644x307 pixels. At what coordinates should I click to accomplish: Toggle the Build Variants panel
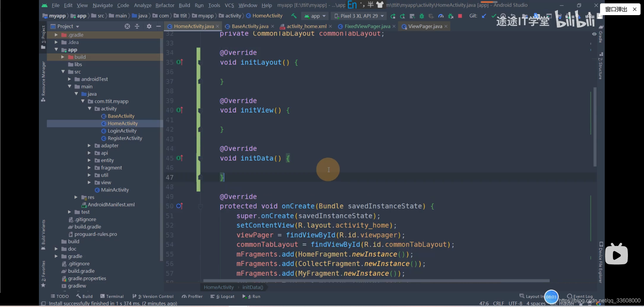pyautogui.click(x=43, y=235)
